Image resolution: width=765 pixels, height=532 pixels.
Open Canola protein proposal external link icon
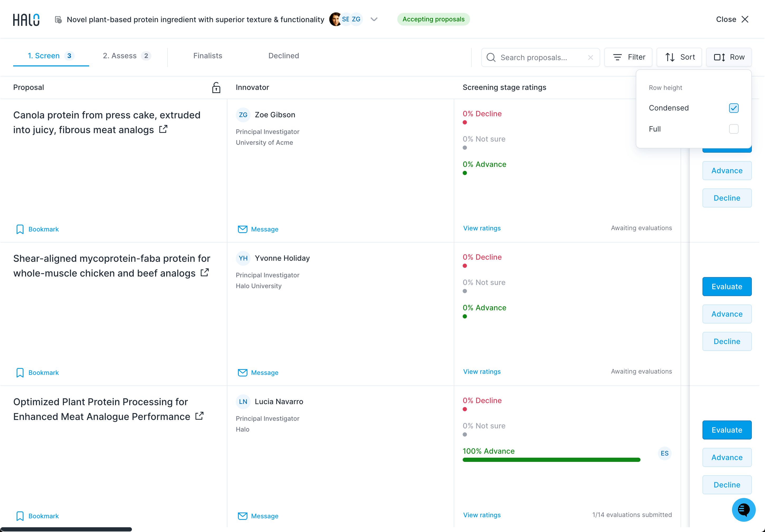[163, 129]
